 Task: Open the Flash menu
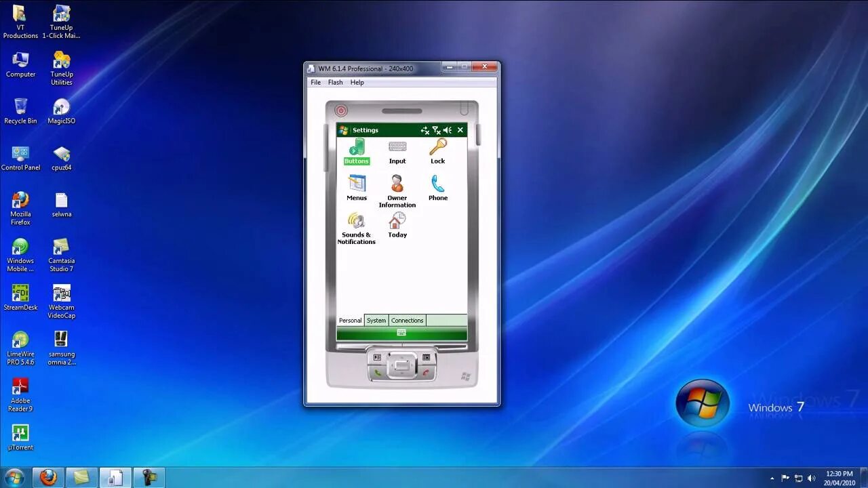336,83
